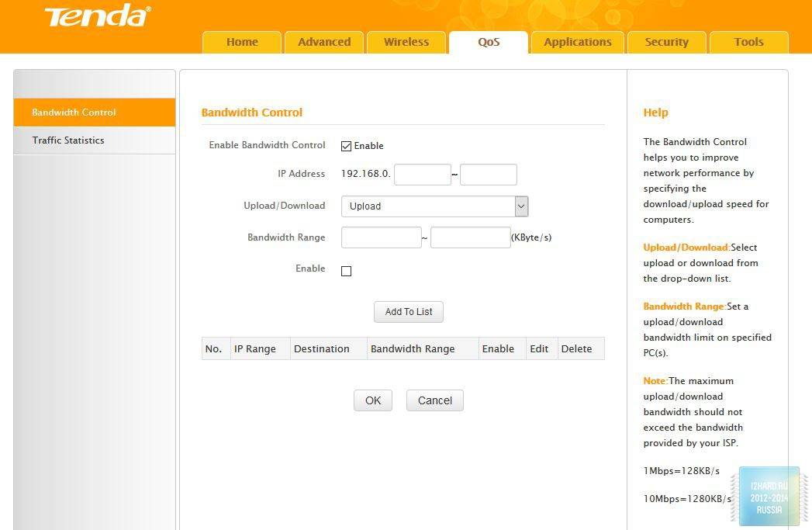Uncheck the Enable Bandwidth Control checkbox
The width and height of the screenshot is (812, 530).
pyautogui.click(x=347, y=146)
